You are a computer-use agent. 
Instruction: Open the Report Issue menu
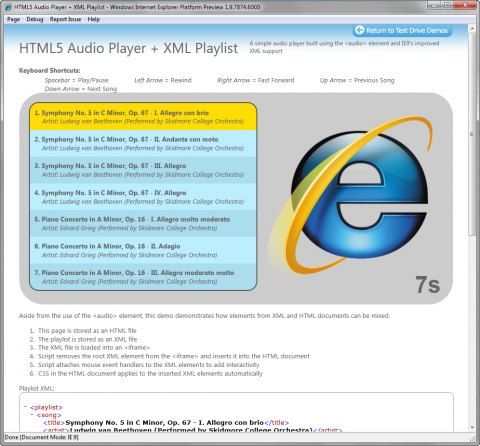[x=65, y=19]
